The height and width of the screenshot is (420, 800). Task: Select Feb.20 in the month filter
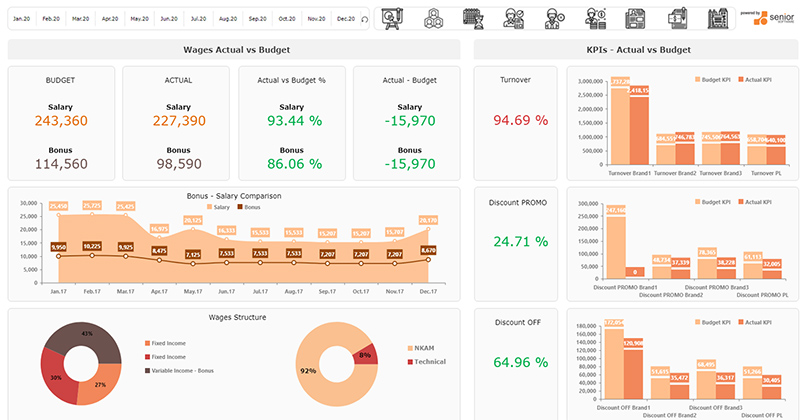click(51, 18)
